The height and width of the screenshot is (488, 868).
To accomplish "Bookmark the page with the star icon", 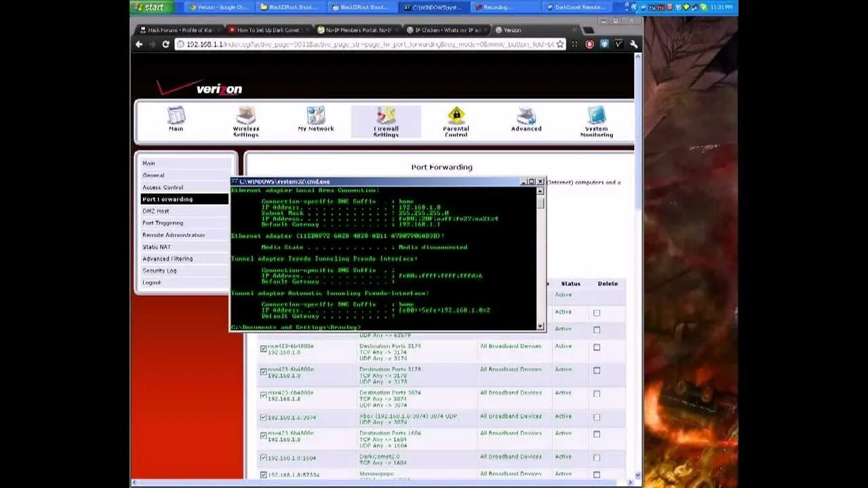I will tap(560, 44).
